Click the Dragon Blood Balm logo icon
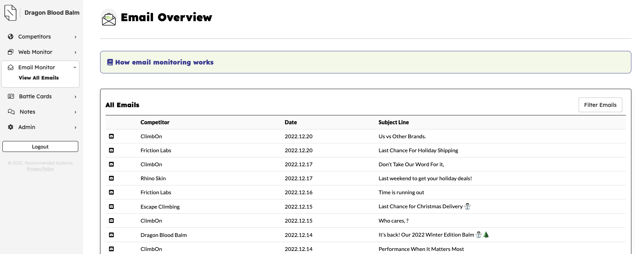The width and height of the screenshot is (644, 254). click(x=10, y=13)
